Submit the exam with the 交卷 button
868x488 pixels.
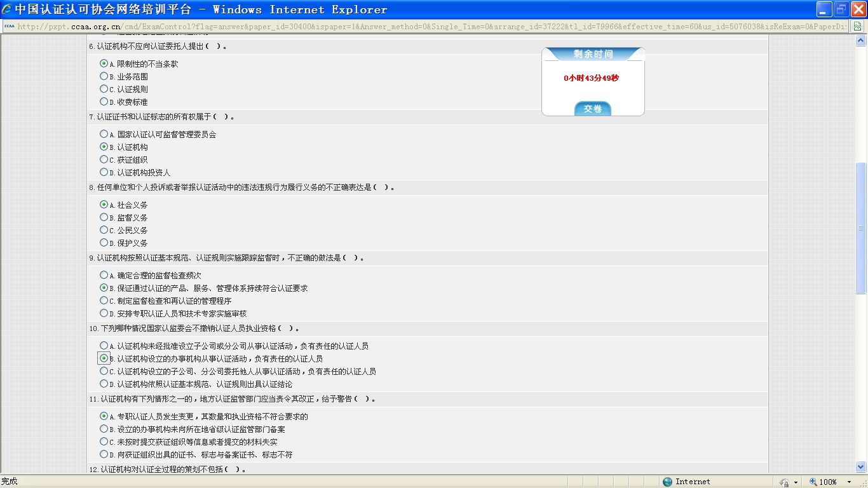(593, 109)
